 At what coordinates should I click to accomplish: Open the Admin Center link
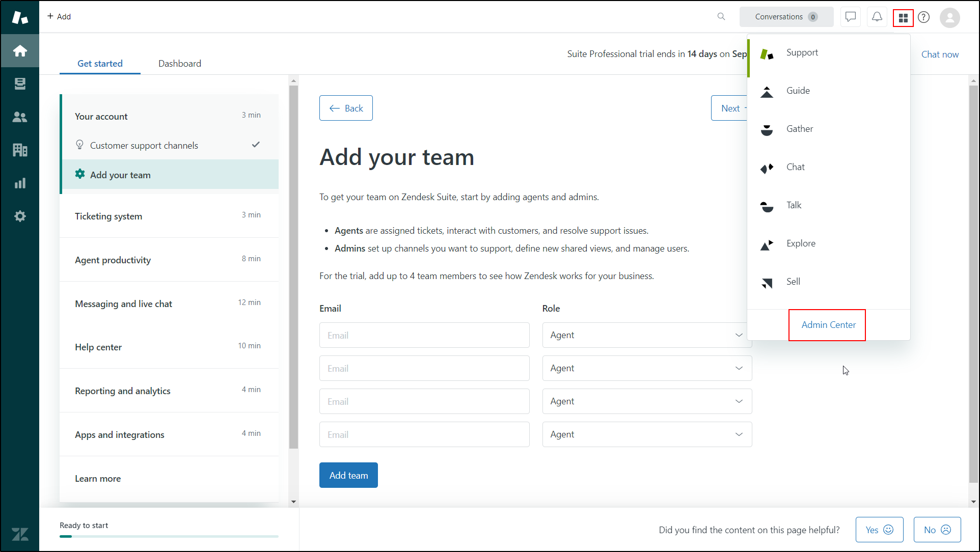(x=827, y=324)
